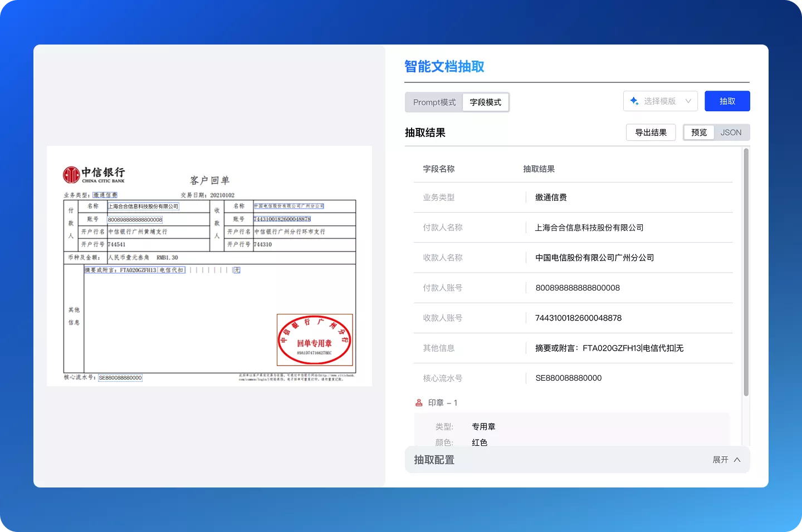This screenshot has width=802, height=532.
Task: Switch to 预览 view
Action: click(x=698, y=132)
